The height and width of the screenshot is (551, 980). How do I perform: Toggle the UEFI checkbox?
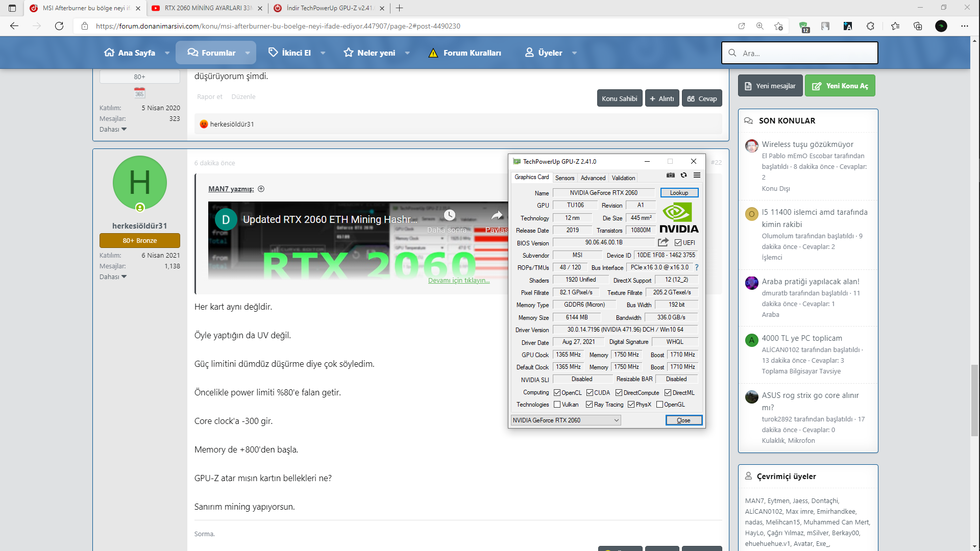pos(678,243)
